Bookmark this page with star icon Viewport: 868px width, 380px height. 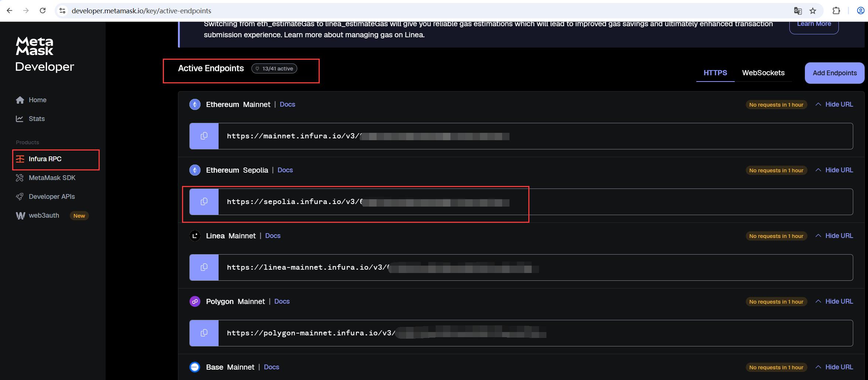[813, 11]
